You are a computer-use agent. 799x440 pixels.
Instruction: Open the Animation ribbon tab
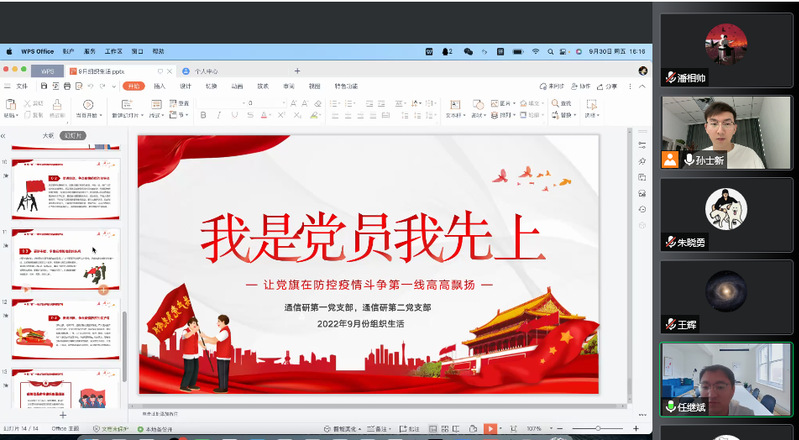coord(237,86)
